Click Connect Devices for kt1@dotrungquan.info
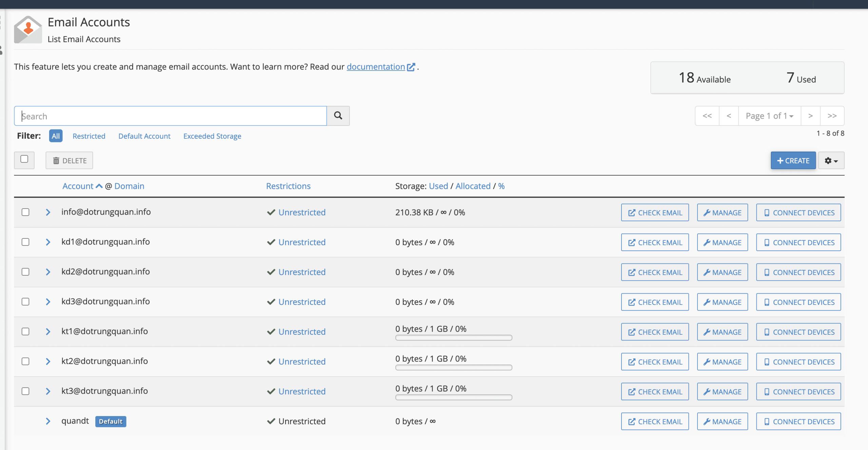868x450 pixels. (798, 332)
